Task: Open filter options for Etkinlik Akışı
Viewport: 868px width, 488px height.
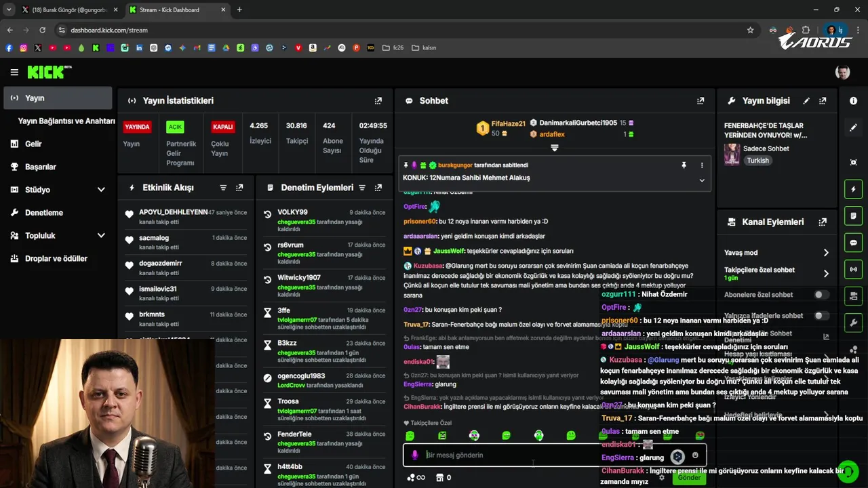Action: click(223, 188)
